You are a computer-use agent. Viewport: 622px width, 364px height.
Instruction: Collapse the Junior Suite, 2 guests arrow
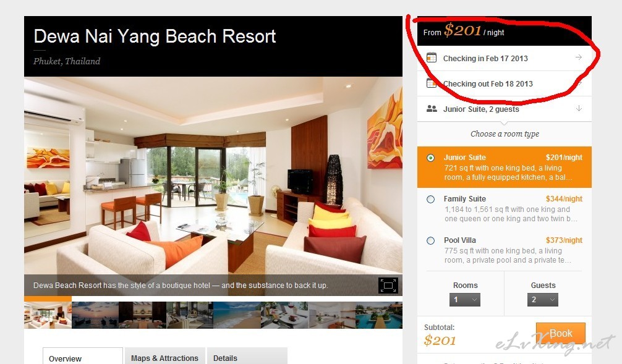(579, 108)
